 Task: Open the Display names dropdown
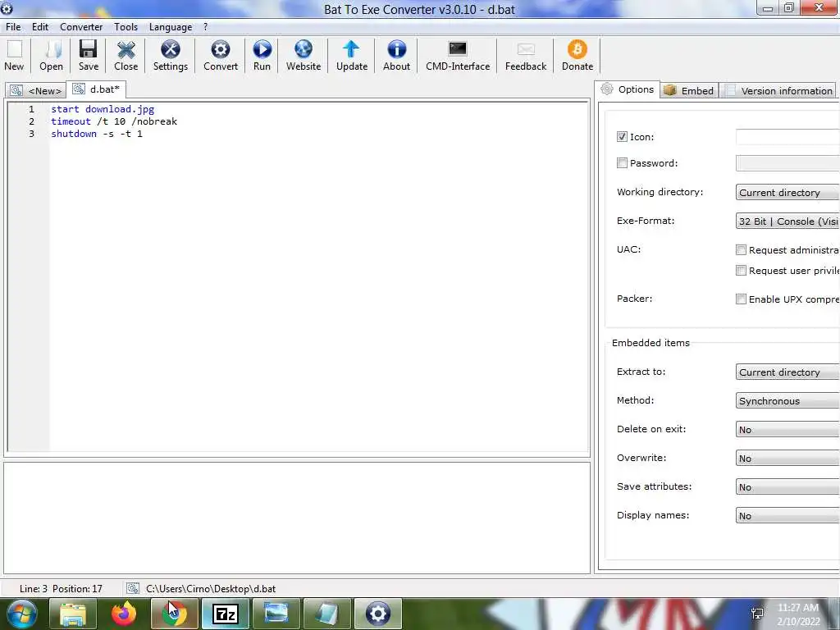(787, 515)
